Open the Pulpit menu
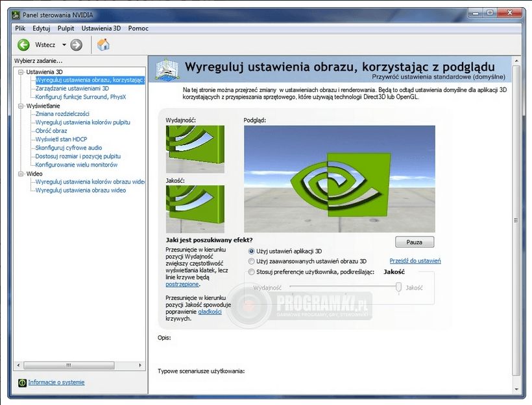Screen dimensions: 532x405 tap(66, 29)
